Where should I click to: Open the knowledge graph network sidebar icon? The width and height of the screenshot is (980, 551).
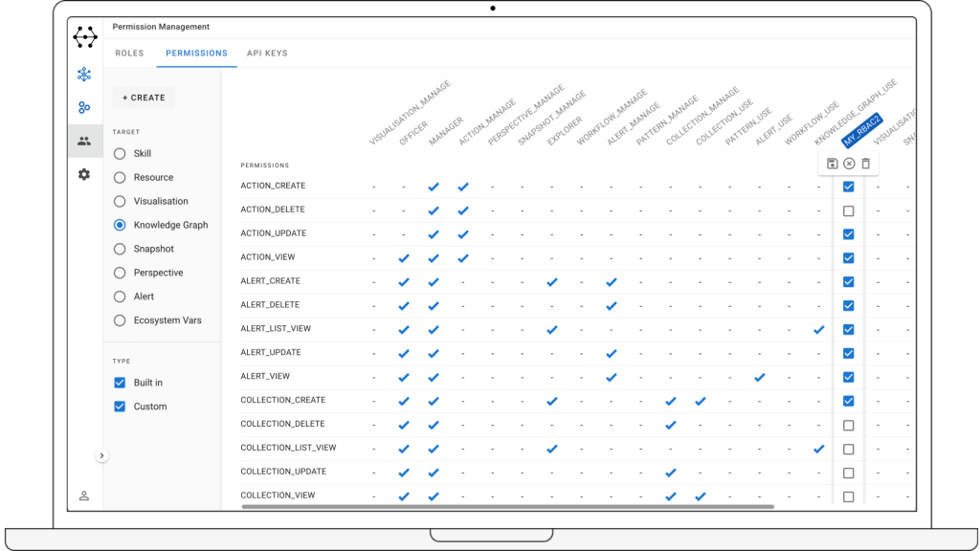(84, 75)
